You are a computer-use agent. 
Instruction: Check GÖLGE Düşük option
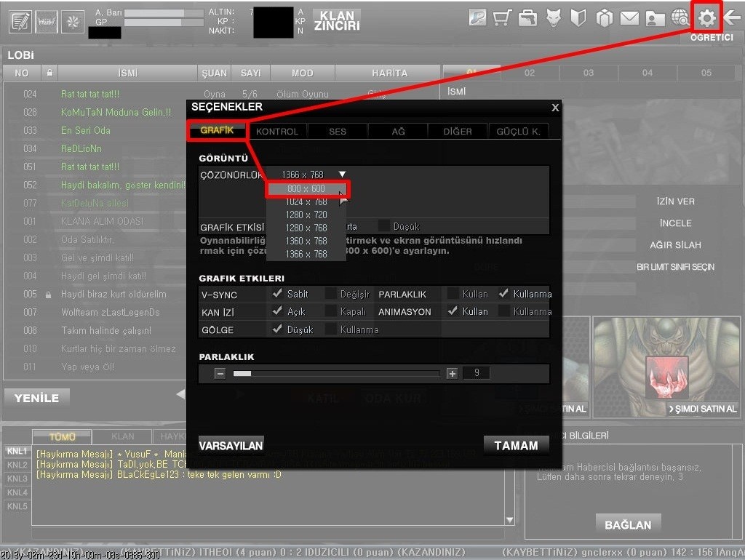[276, 329]
